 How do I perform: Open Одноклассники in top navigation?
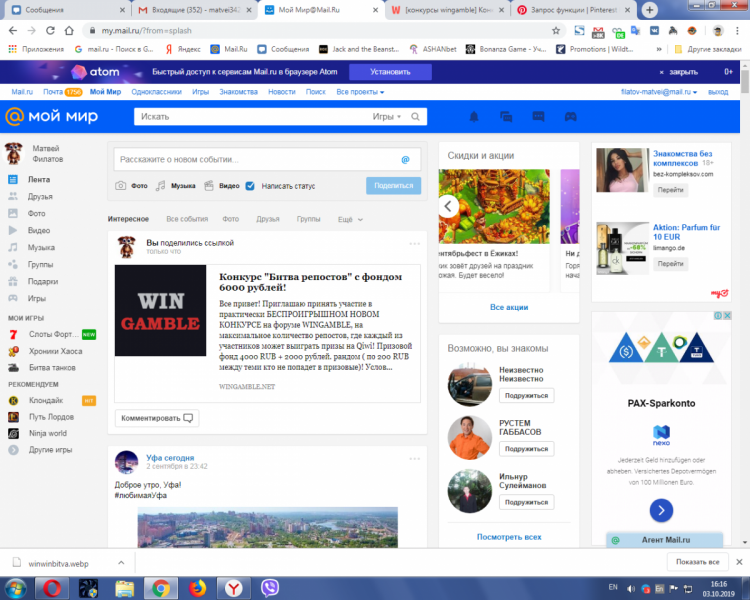click(155, 92)
